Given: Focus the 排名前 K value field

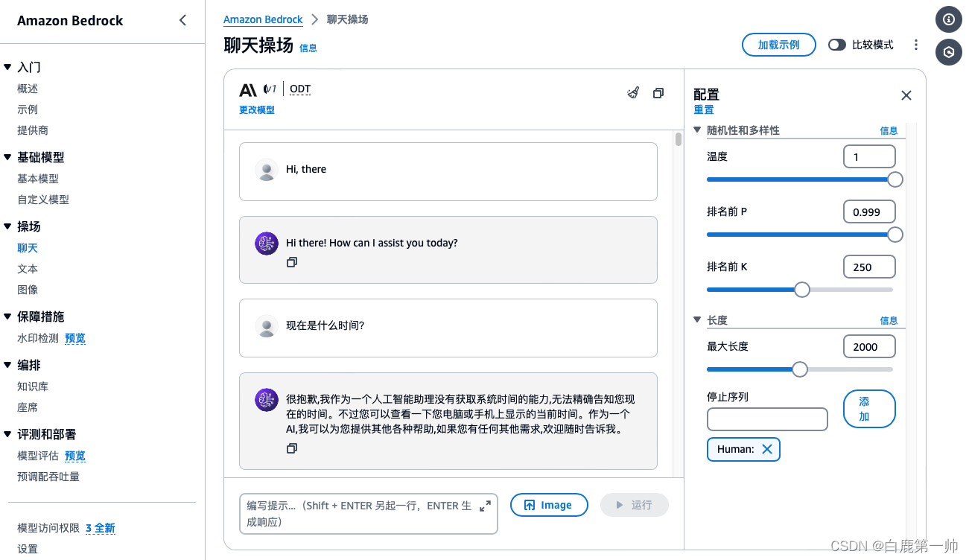Looking at the screenshot, I should pyautogui.click(x=869, y=267).
